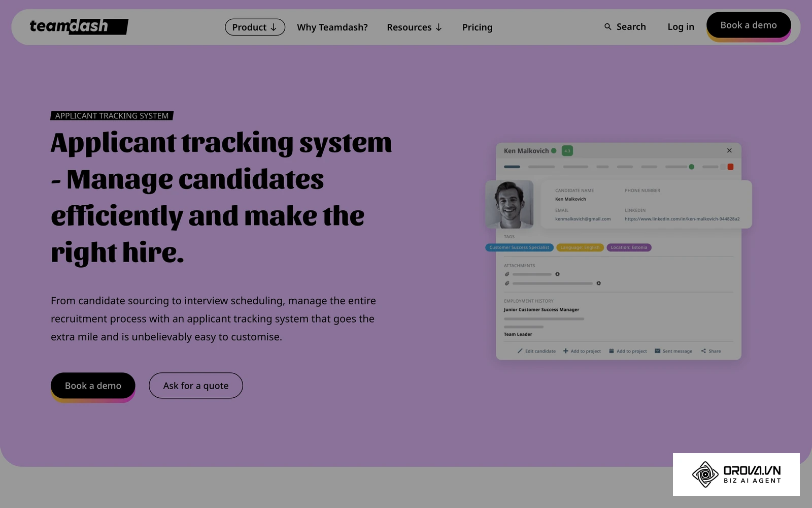Click the OROVA.VN Biz AI Agent widget
The image size is (812, 508).
pyautogui.click(x=736, y=474)
